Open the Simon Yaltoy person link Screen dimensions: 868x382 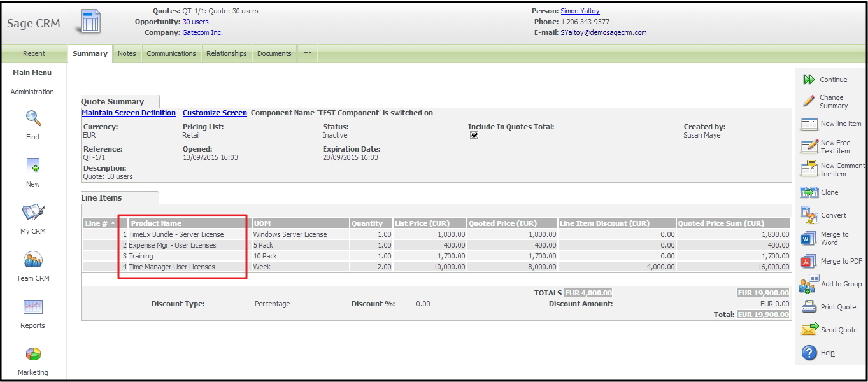pyautogui.click(x=580, y=11)
